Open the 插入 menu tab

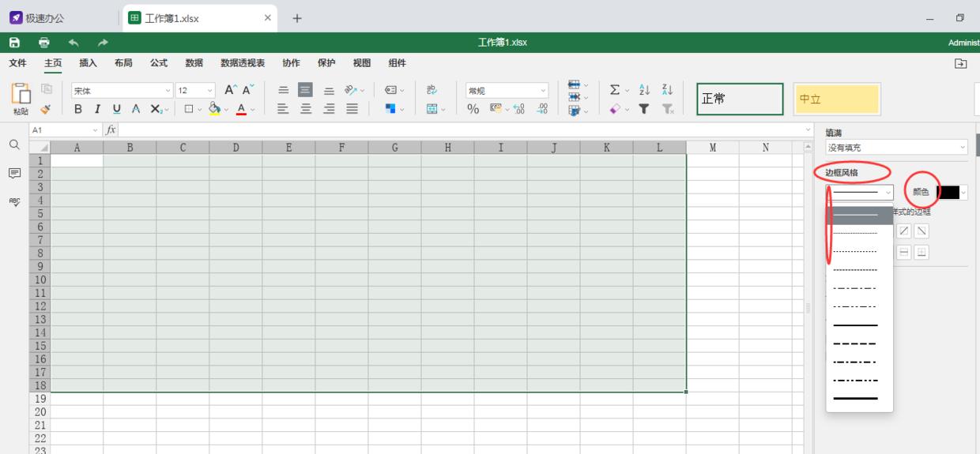[x=88, y=63]
